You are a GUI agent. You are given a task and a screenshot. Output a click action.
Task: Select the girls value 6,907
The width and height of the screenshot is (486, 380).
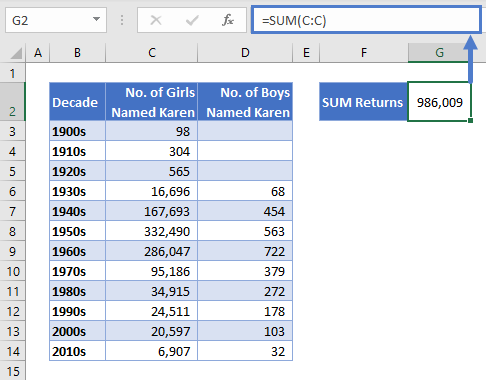(x=152, y=351)
